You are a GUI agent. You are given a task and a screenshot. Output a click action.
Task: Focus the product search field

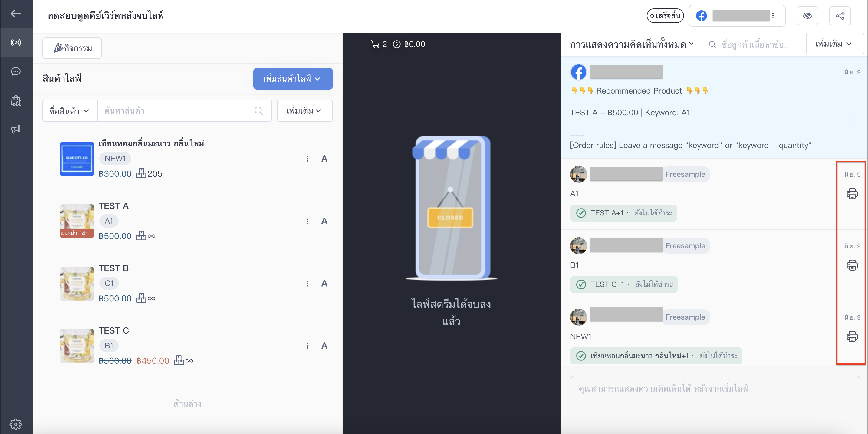pos(184,110)
